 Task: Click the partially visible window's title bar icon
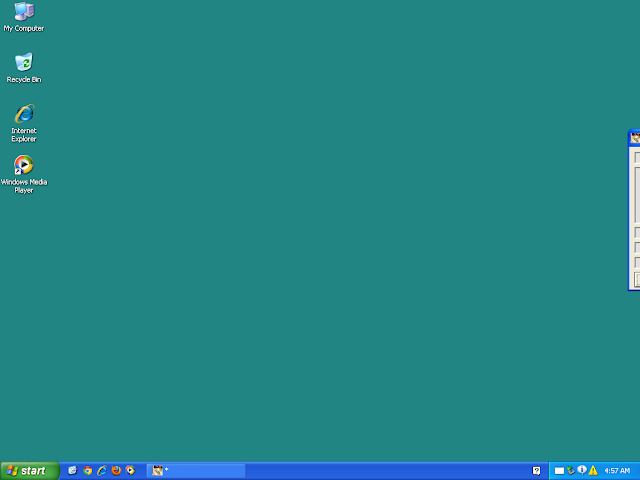coord(636,138)
